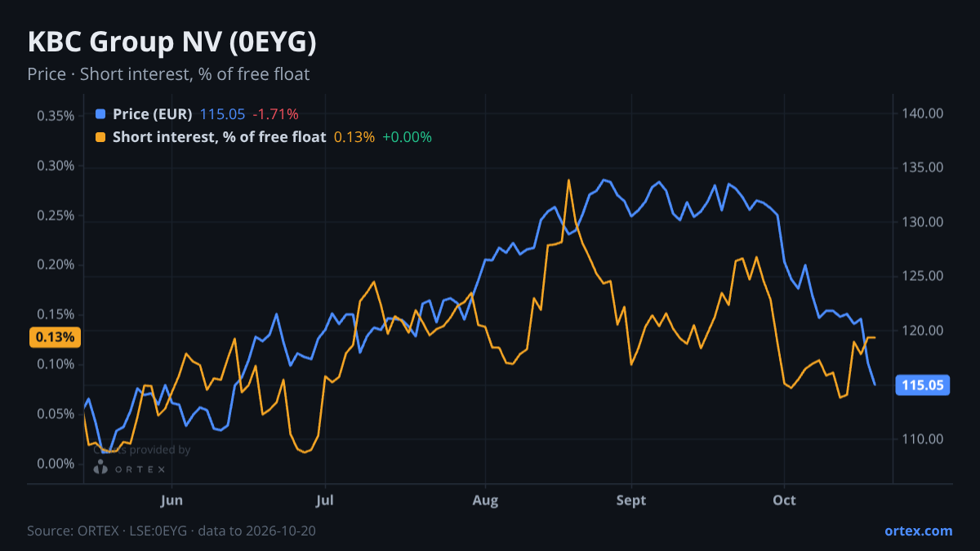Click the Jun x-axis label
The image size is (980, 551).
171,500
